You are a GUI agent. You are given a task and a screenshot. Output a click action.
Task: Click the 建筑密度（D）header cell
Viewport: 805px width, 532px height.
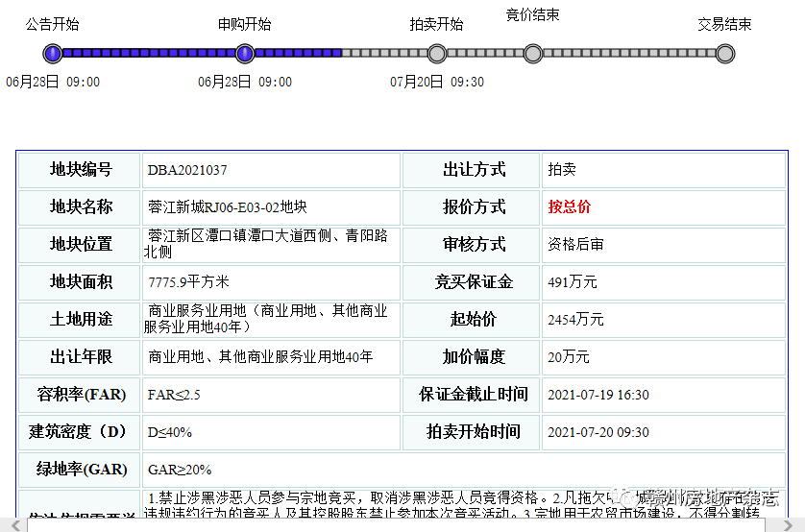79,431
